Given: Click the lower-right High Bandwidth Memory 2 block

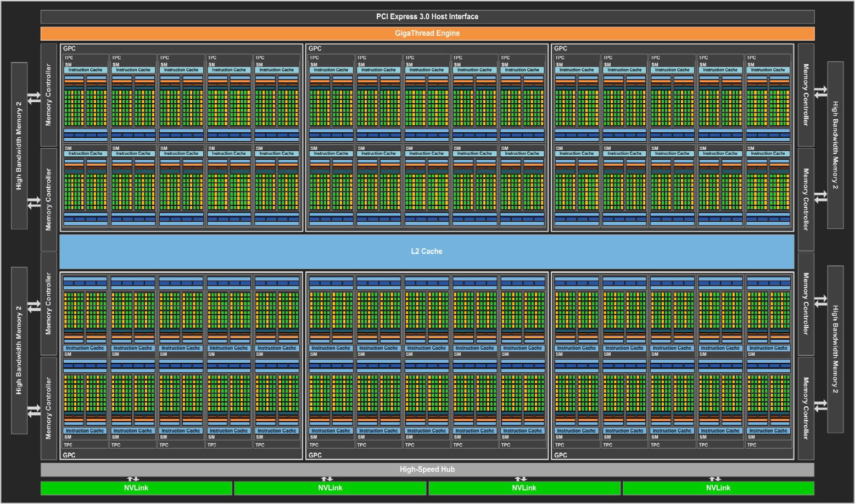Looking at the screenshot, I should [x=835, y=349].
